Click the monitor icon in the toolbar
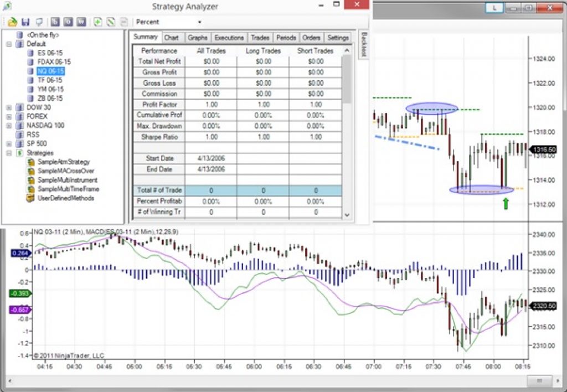The image size is (567, 392). 39,22
